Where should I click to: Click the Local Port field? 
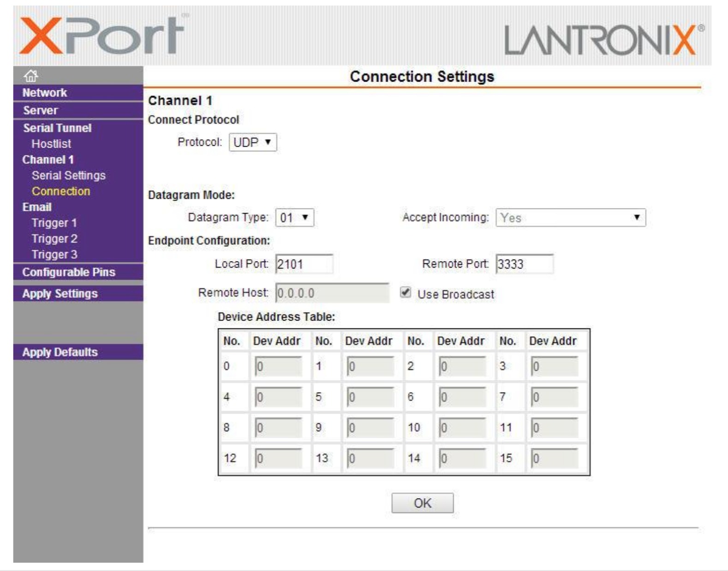(x=304, y=264)
